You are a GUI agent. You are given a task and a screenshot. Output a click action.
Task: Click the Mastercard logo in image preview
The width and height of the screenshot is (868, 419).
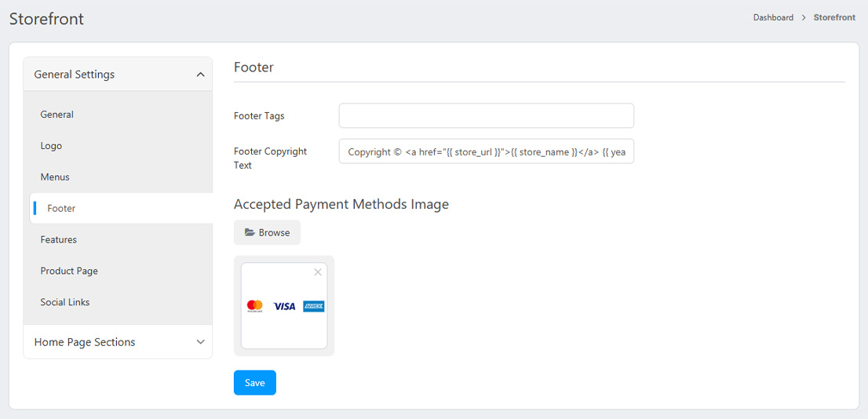tap(254, 306)
